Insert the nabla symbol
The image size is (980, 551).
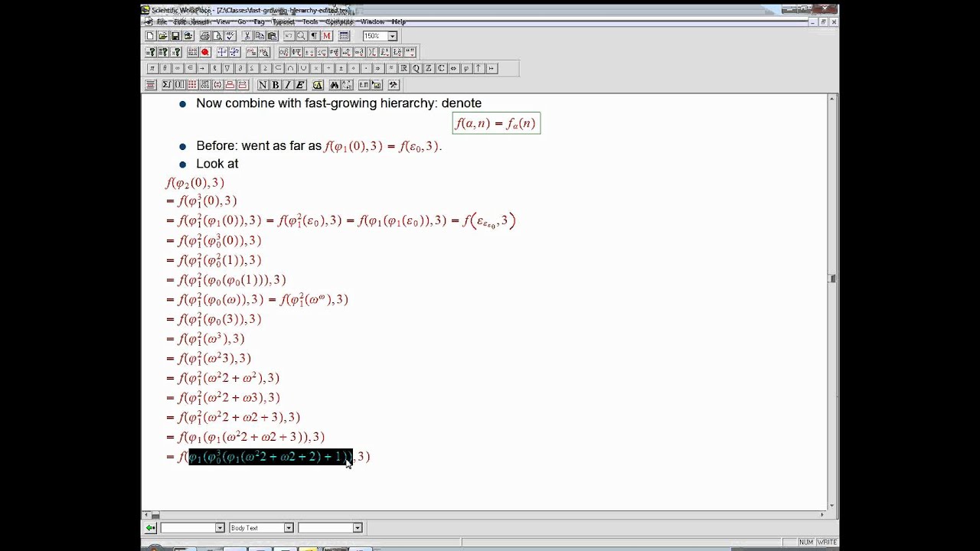(227, 68)
